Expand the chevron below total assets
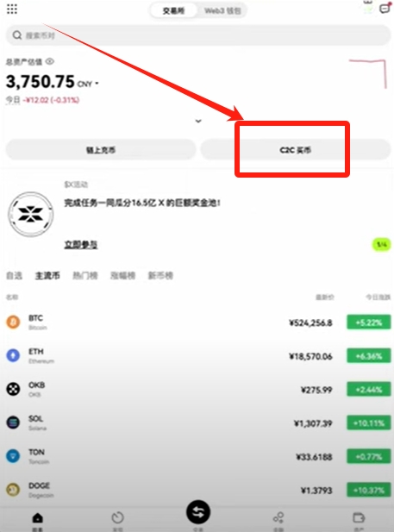394x532 pixels. coord(198,121)
